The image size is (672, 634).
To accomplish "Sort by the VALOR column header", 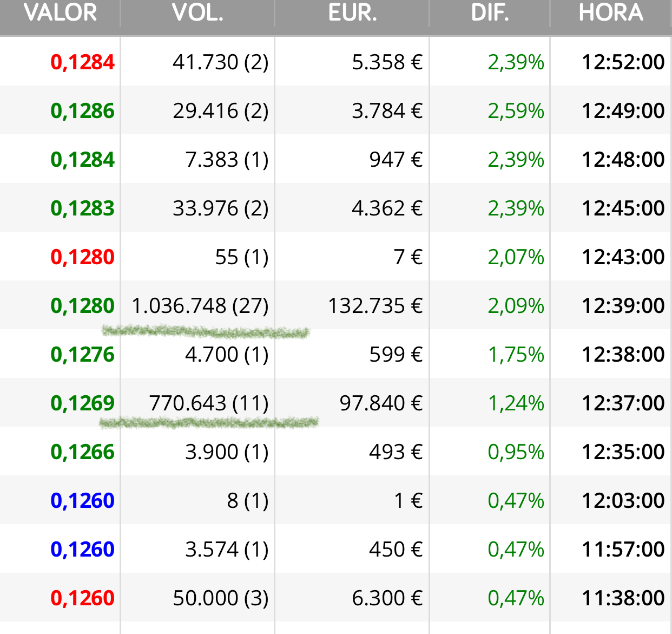I will point(60,13).
